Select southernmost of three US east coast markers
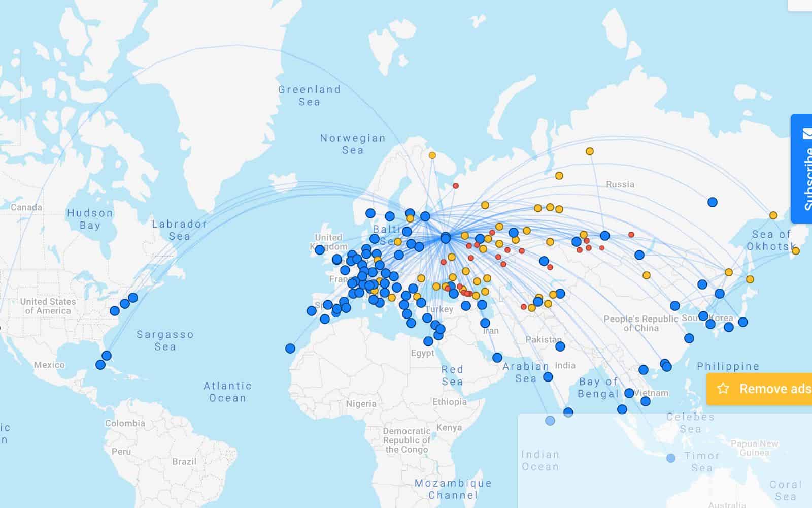Image resolution: width=812 pixels, height=508 pixels. pos(115,311)
